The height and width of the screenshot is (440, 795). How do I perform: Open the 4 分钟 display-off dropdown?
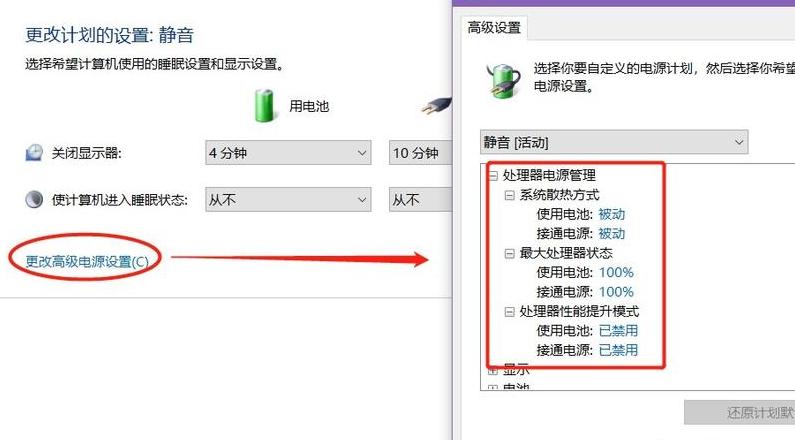(288, 153)
